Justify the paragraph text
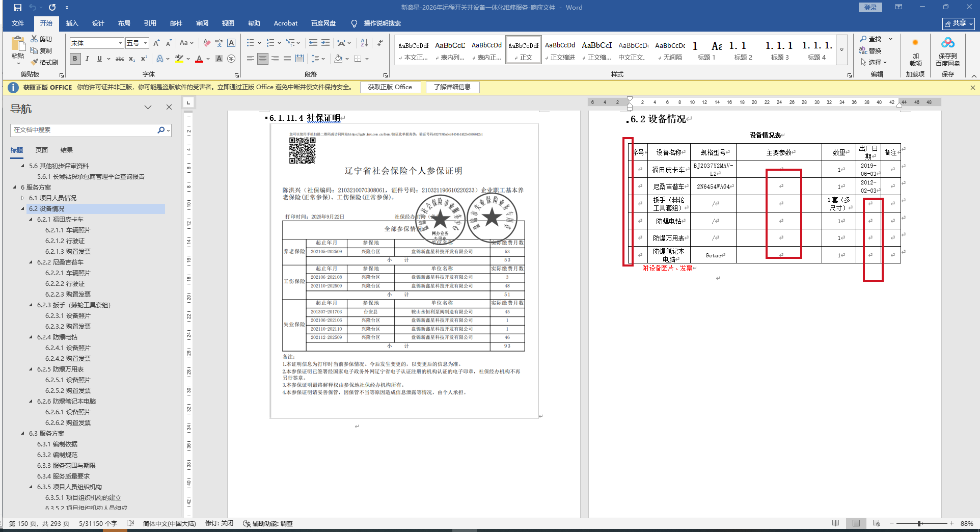This screenshot has width=980, height=532. point(287,59)
